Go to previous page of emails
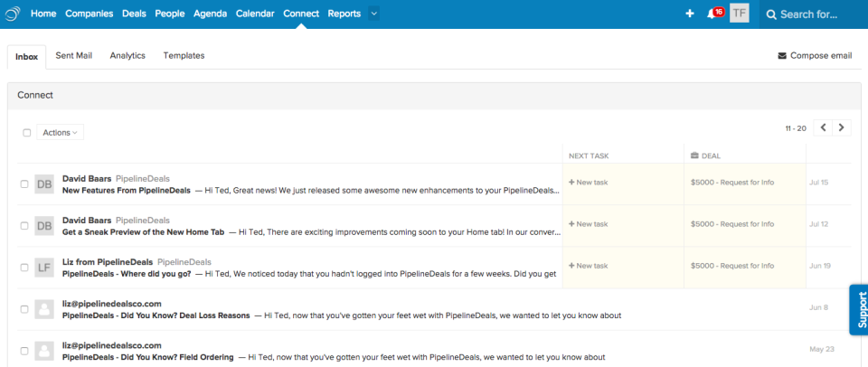 click(823, 127)
